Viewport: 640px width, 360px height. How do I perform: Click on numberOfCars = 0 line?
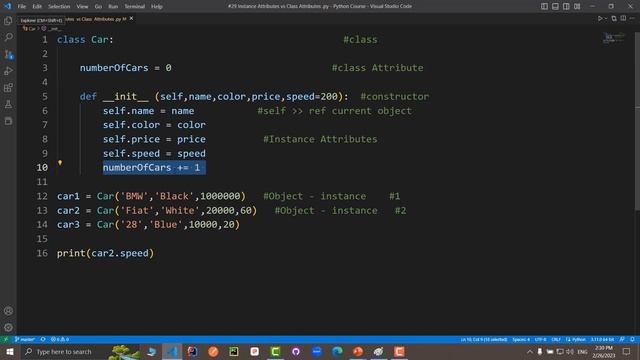126,68
